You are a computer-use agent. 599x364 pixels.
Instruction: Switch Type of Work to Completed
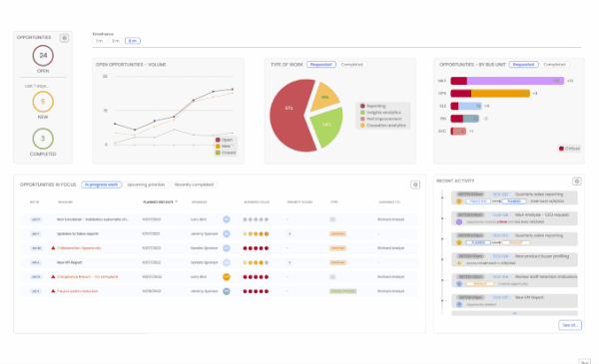351,65
